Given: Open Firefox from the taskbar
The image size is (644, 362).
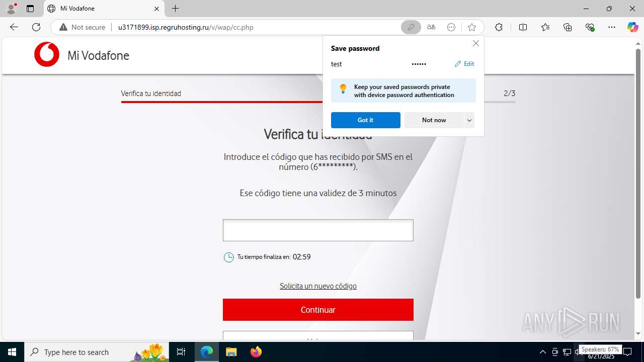Looking at the screenshot, I should [256, 352].
